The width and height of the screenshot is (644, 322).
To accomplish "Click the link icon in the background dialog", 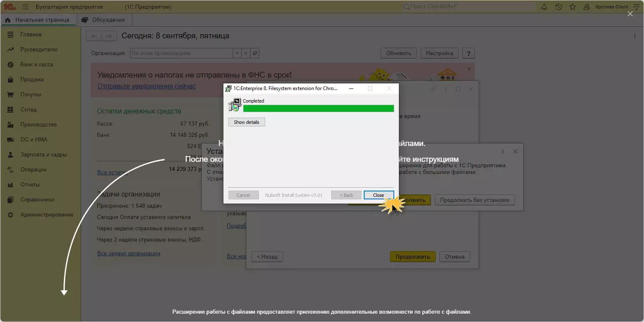I will (433, 89).
